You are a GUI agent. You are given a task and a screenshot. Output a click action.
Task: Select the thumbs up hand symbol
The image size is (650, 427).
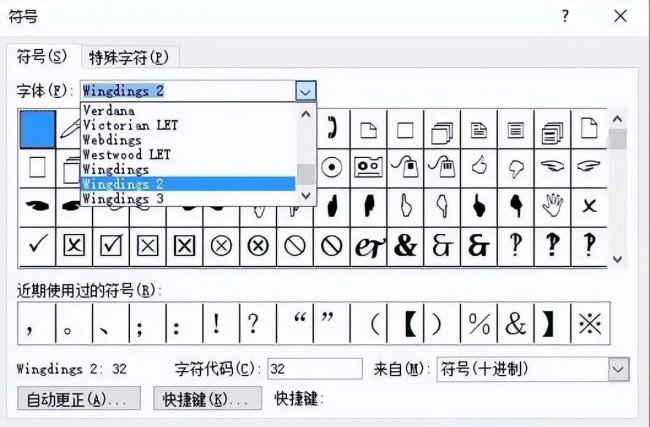pos(479,168)
